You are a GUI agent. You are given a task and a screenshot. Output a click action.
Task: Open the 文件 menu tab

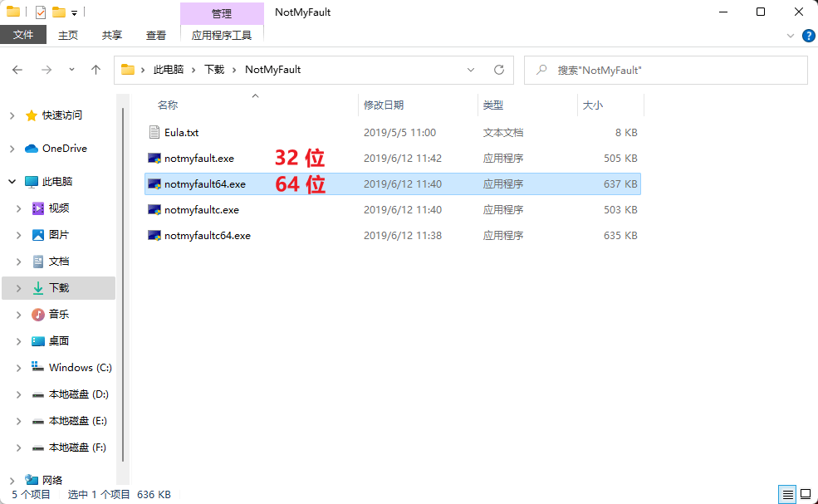tap(23, 35)
